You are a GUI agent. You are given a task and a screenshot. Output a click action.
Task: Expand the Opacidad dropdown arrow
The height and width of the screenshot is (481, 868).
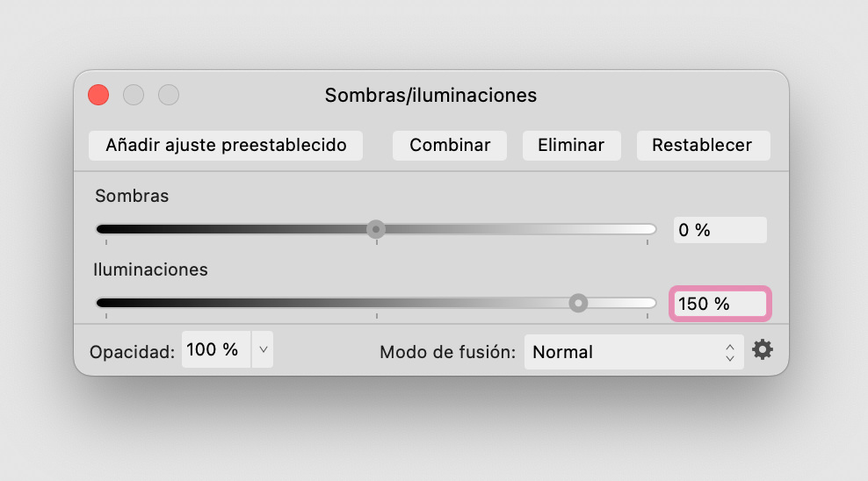[263, 349]
